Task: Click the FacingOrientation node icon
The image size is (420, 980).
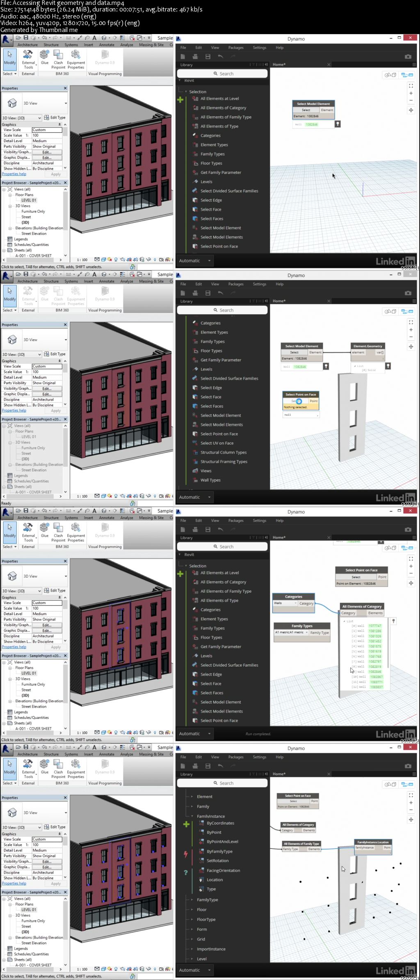Action: coord(201,870)
